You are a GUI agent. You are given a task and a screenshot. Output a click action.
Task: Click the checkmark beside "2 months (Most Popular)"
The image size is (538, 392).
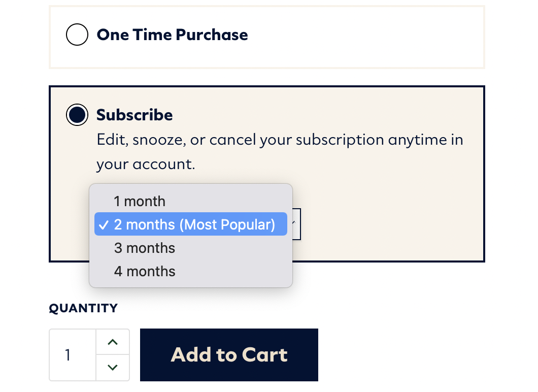click(105, 224)
